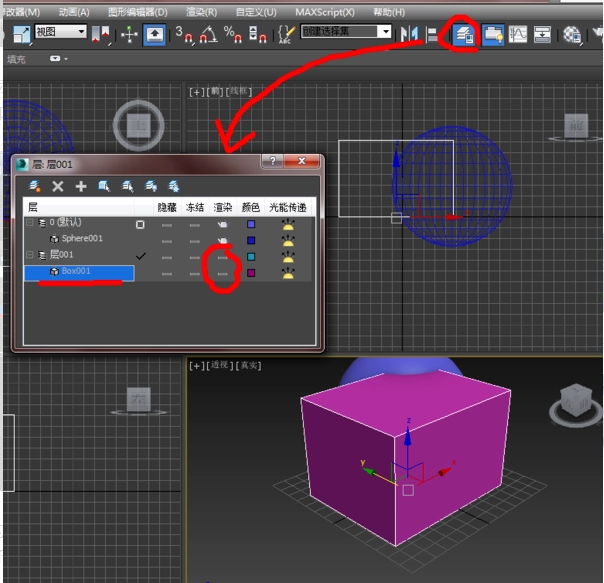Viewport: 604px width, 583px height.
Task: Click Delete layer X icon in dialog
Action: (58, 186)
